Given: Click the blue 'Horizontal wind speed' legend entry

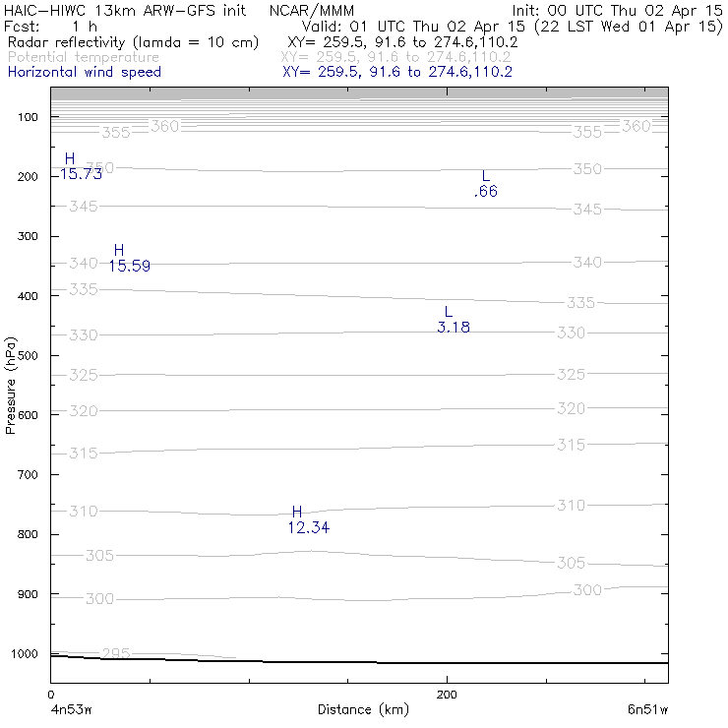Looking at the screenshot, I should click(85, 72).
